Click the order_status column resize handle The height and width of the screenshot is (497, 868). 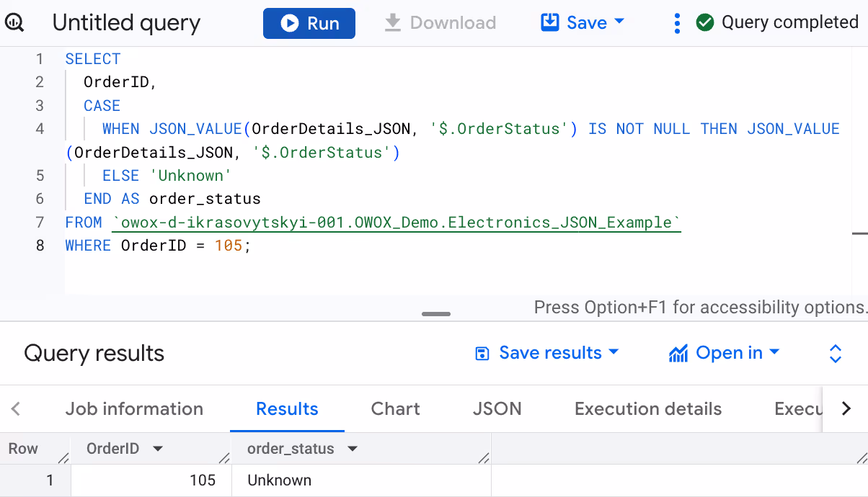click(x=484, y=457)
